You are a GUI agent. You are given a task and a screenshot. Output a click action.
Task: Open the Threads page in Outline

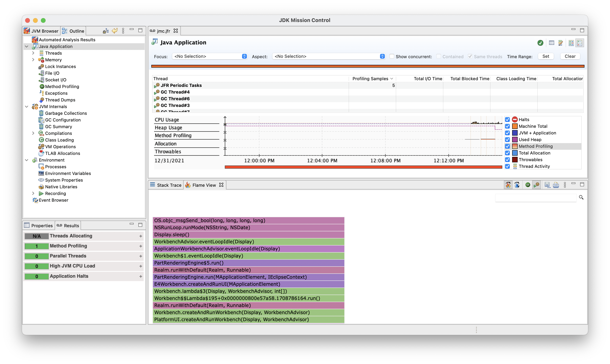pos(53,53)
